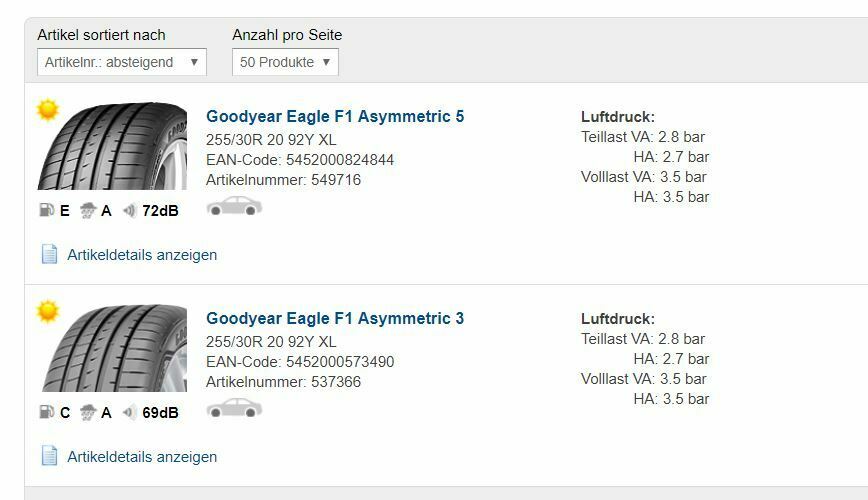Open Goodyear Eagle F1 Asymmetric 3 title link
868x500 pixels.
coord(335,318)
